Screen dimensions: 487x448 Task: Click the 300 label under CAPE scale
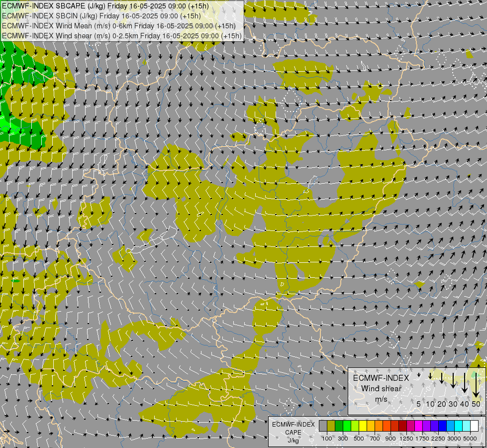(343, 439)
